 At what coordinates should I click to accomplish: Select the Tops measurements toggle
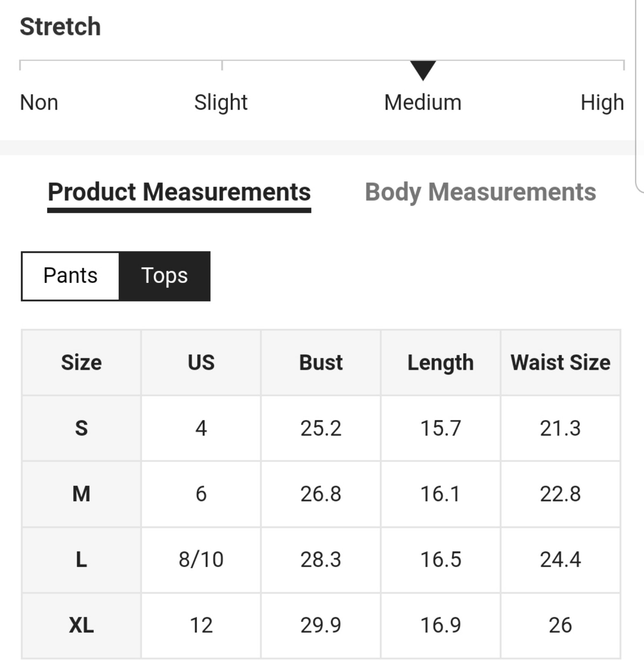165,276
